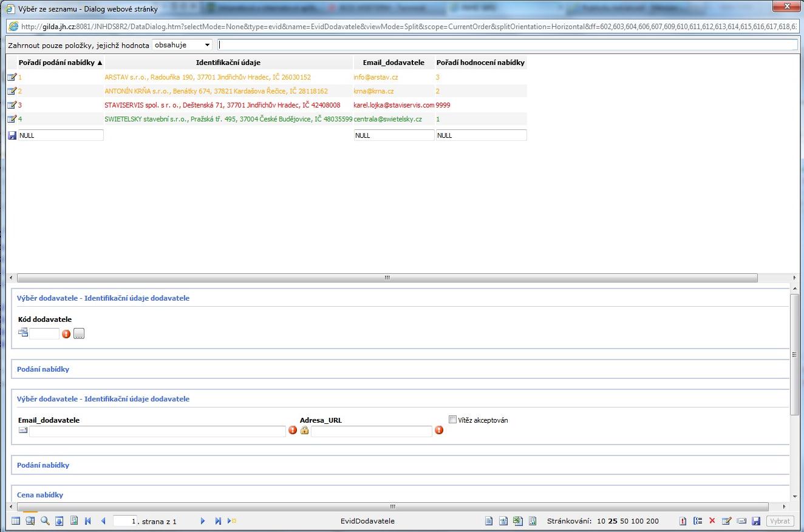Click the document with picture export icon
The image size is (804, 532).
503,521
